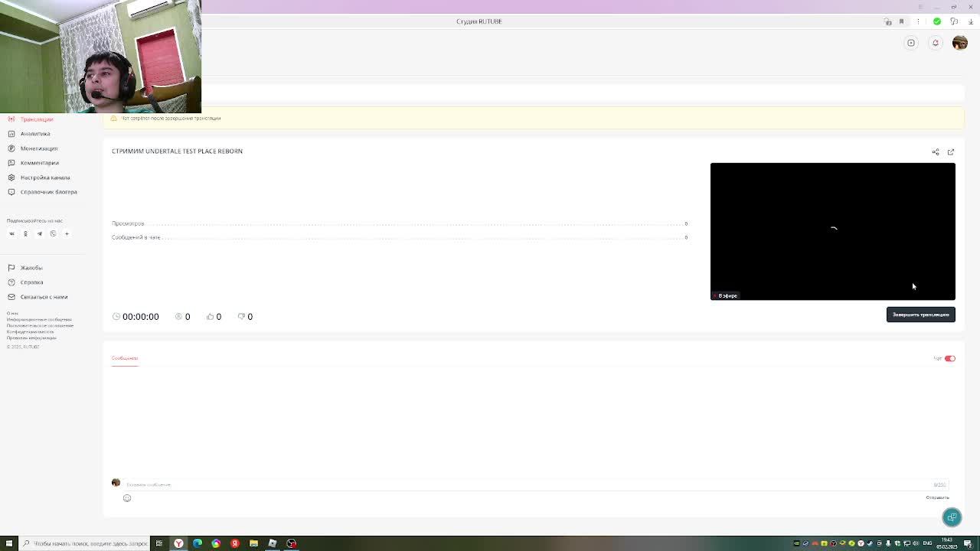Open the emoji picker smiley icon

[127, 498]
